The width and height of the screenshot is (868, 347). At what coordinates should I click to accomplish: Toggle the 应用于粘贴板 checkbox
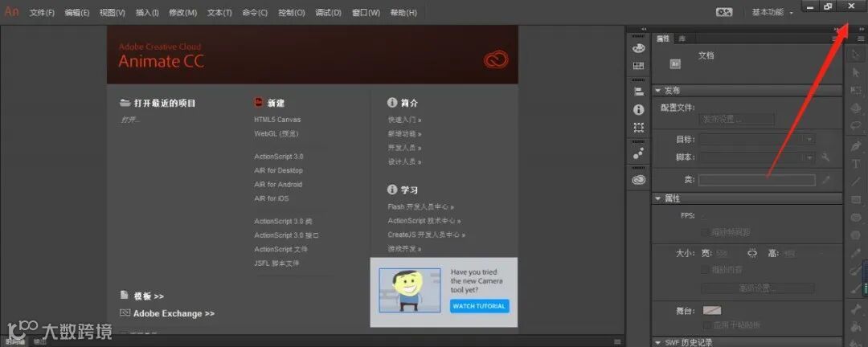click(706, 325)
